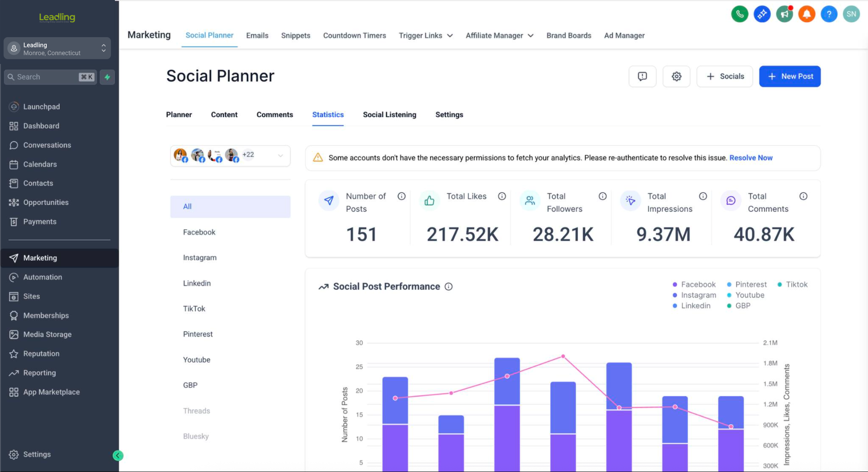The height and width of the screenshot is (472, 868).
Task: Click the New Post button
Action: 789,76
